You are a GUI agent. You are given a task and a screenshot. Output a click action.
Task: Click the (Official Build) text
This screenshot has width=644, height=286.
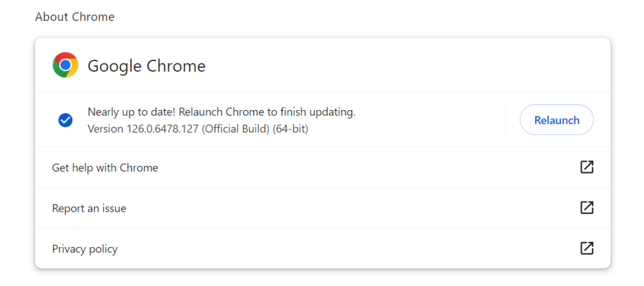click(236, 129)
